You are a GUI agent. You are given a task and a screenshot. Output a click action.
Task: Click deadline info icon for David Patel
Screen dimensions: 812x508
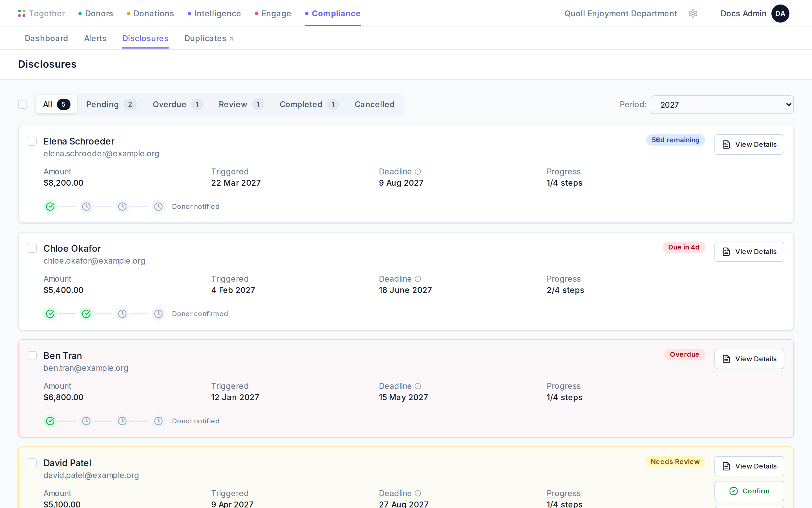pos(418,493)
